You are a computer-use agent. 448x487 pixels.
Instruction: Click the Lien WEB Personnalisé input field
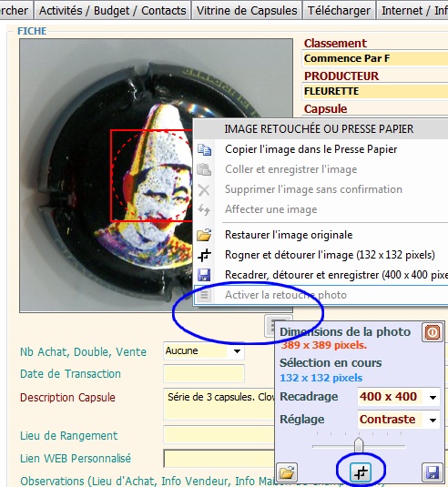click(x=219, y=459)
